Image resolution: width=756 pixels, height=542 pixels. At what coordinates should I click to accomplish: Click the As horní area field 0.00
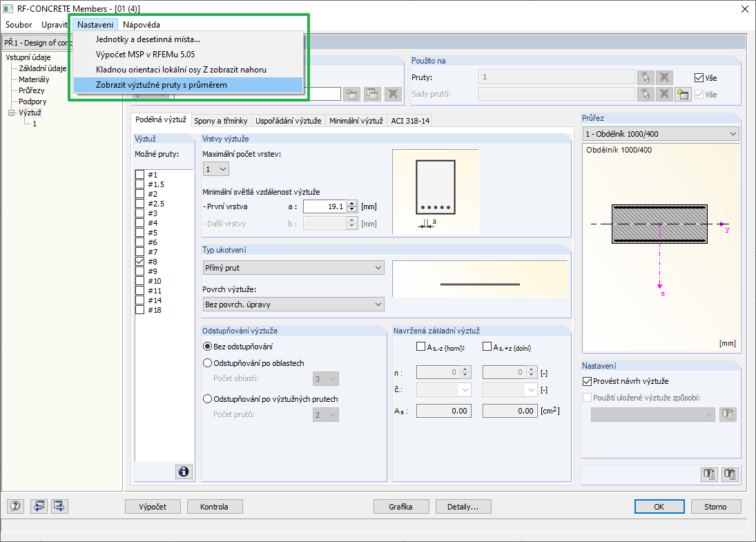point(443,411)
